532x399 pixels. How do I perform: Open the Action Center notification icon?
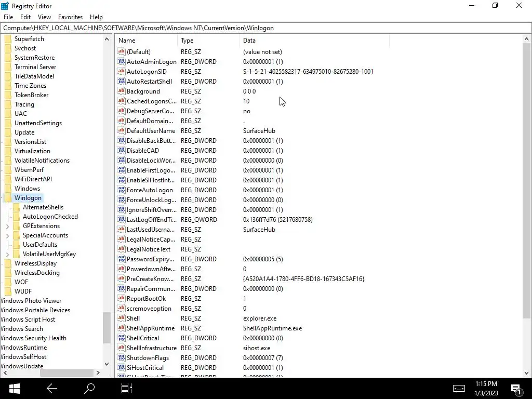tap(516, 389)
